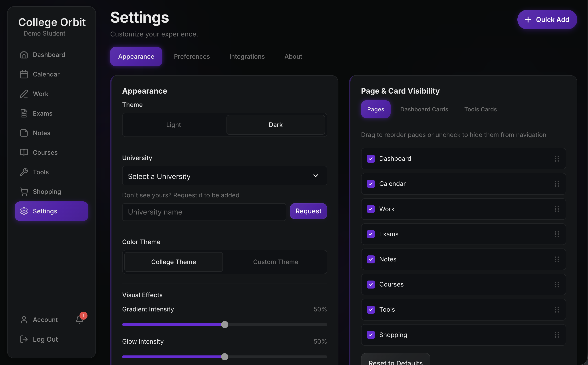
Task: Click the notification bell icon
Action: (x=79, y=319)
